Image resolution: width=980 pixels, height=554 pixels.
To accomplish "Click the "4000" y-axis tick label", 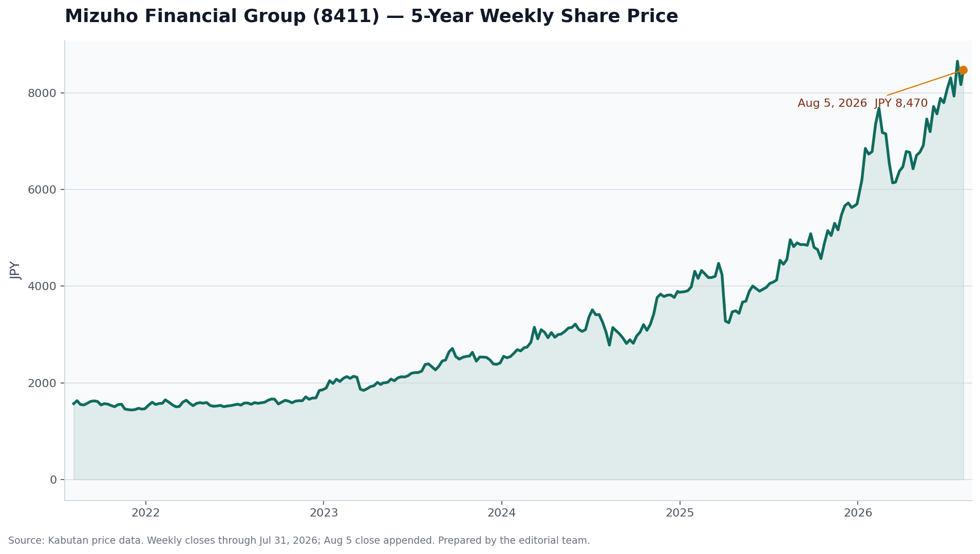I will point(42,286).
